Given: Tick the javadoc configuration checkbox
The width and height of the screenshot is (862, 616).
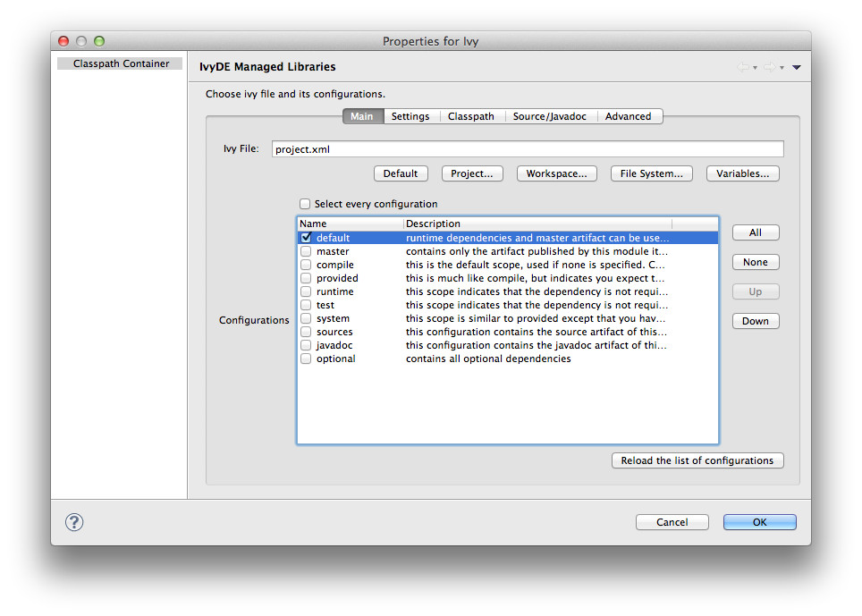Looking at the screenshot, I should [306, 345].
